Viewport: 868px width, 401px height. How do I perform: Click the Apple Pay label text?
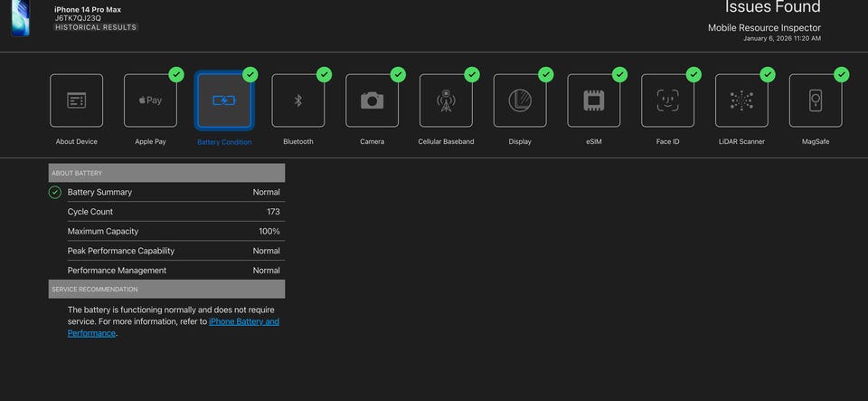151,142
